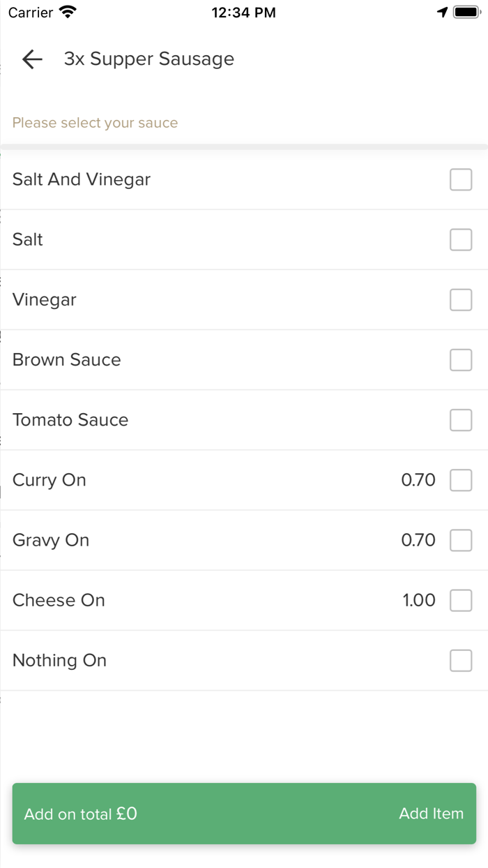Check the Salt And Vinegar checkbox
This screenshot has height=868, width=488.
click(x=461, y=179)
